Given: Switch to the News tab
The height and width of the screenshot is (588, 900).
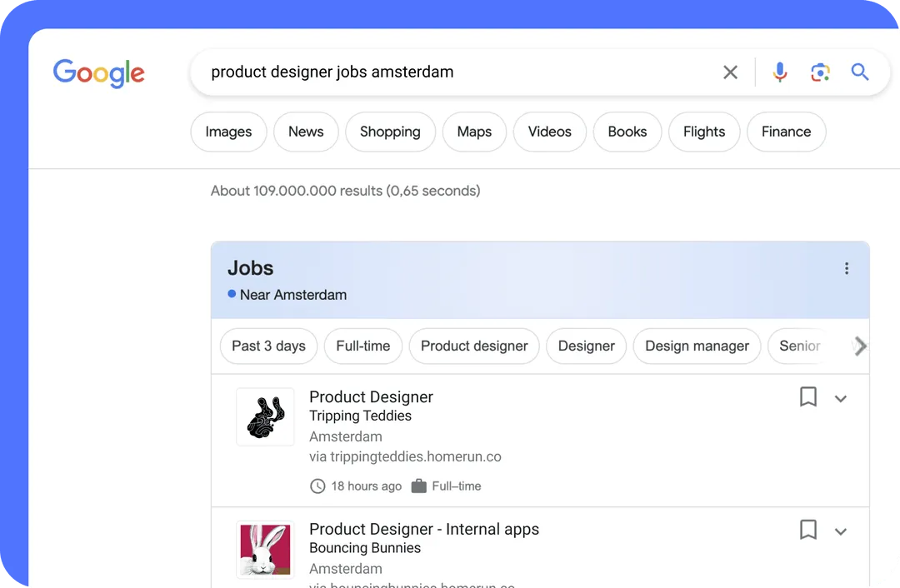Looking at the screenshot, I should pyautogui.click(x=306, y=132).
